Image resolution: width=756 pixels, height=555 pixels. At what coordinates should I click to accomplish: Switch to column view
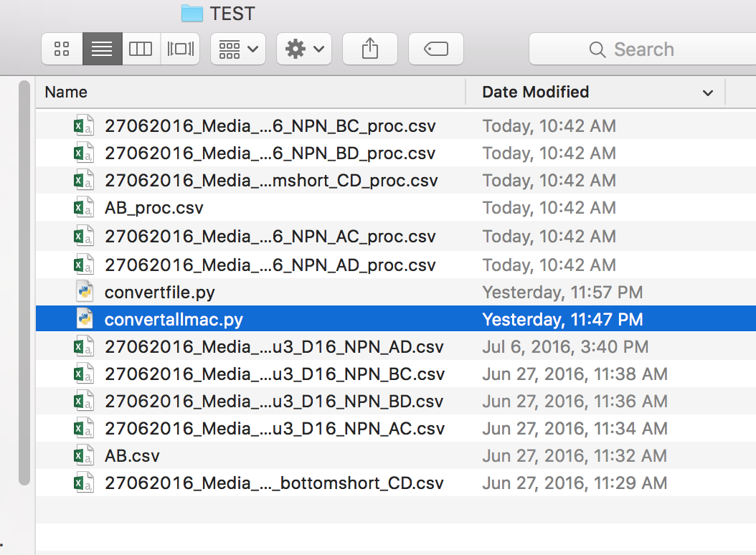pyautogui.click(x=141, y=49)
